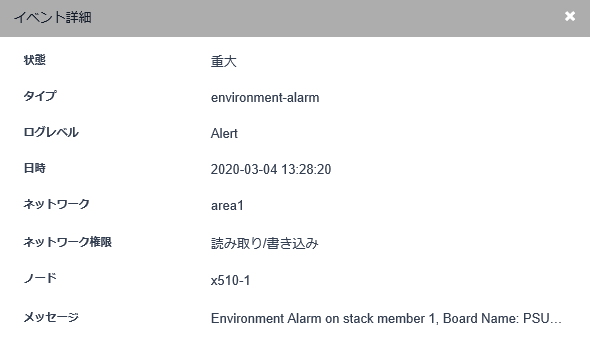Click the 重大 status value
590x360 pixels.
(x=224, y=61)
